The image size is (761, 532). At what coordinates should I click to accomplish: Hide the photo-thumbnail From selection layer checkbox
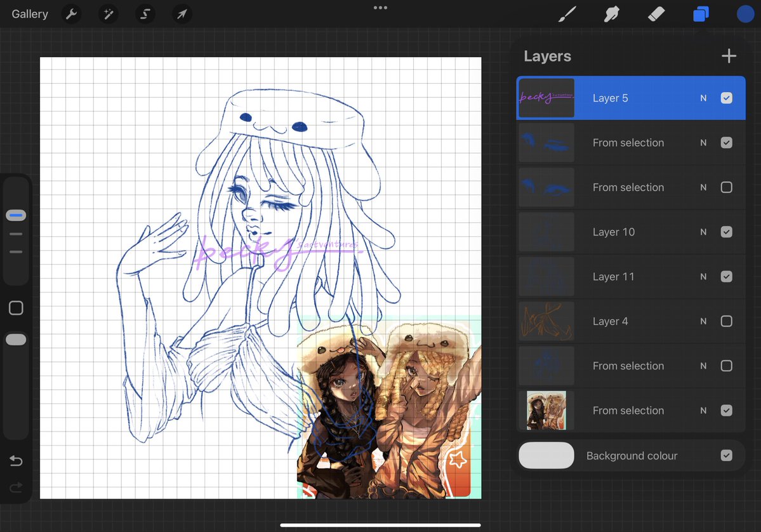[x=727, y=411]
